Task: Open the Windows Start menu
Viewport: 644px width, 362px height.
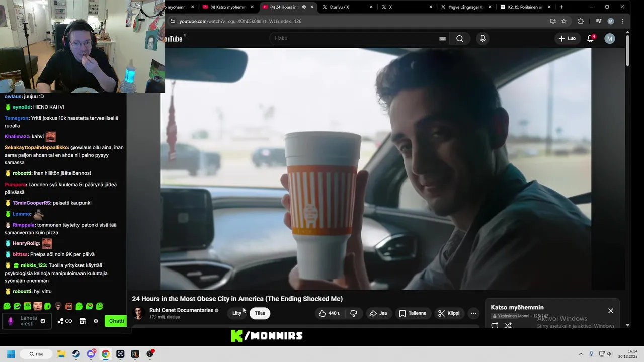Action: point(11,354)
